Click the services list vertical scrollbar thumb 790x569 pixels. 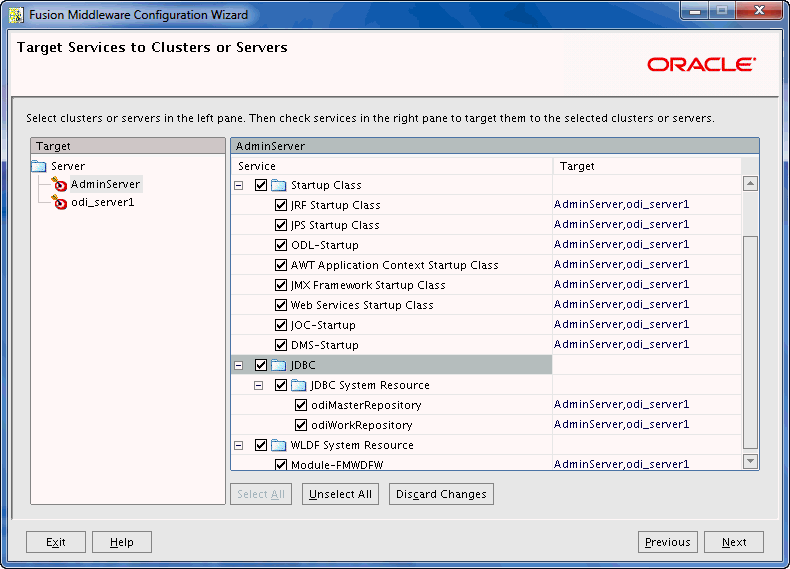pos(750,342)
